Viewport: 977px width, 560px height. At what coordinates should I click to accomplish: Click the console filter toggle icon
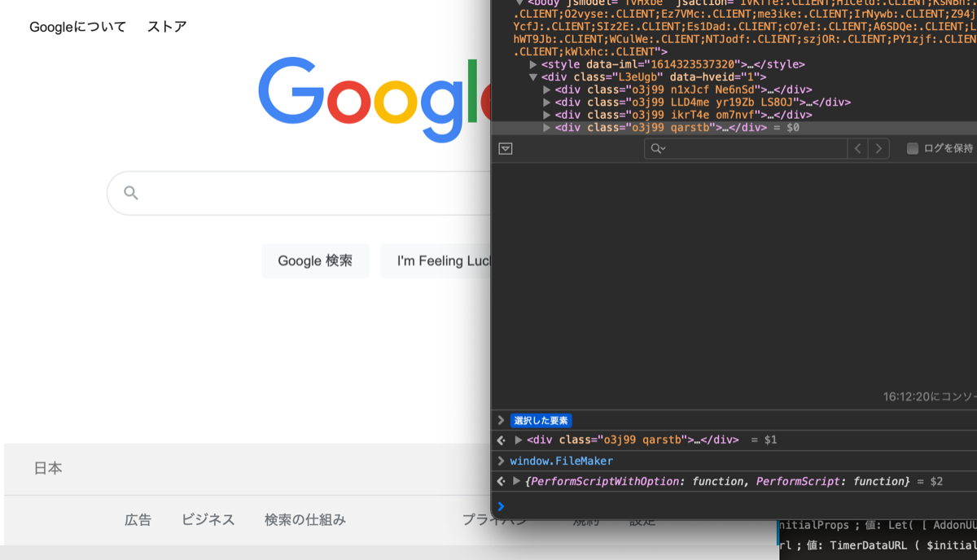[506, 148]
